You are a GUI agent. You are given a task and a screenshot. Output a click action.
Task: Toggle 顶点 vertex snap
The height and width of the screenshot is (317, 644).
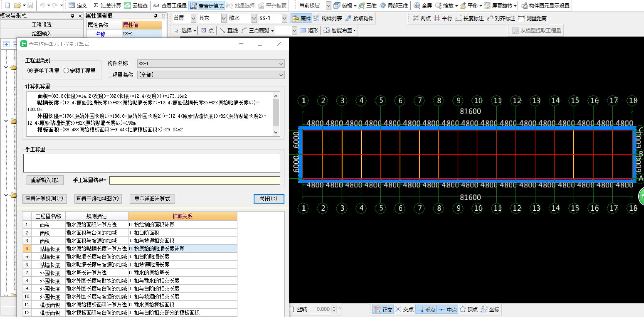click(x=469, y=309)
